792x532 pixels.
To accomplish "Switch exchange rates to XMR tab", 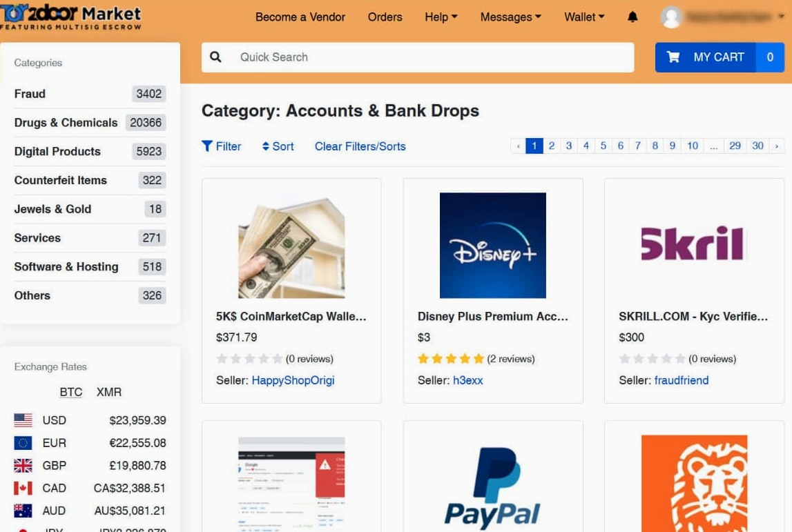I will (109, 392).
